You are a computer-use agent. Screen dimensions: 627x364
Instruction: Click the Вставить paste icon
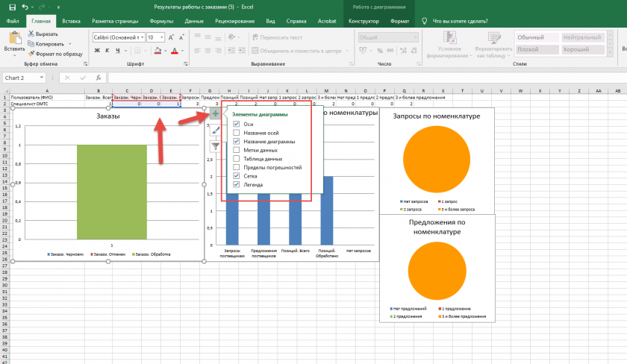(x=13, y=37)
